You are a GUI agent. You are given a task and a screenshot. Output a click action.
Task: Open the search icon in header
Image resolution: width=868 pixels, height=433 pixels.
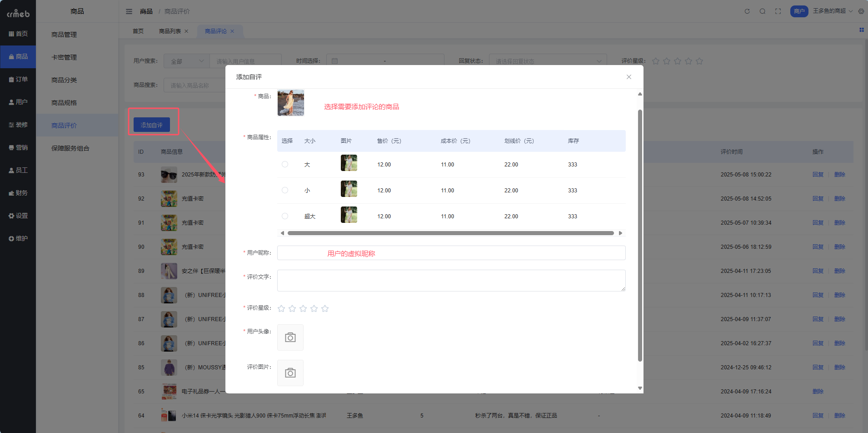pos(763,11)
